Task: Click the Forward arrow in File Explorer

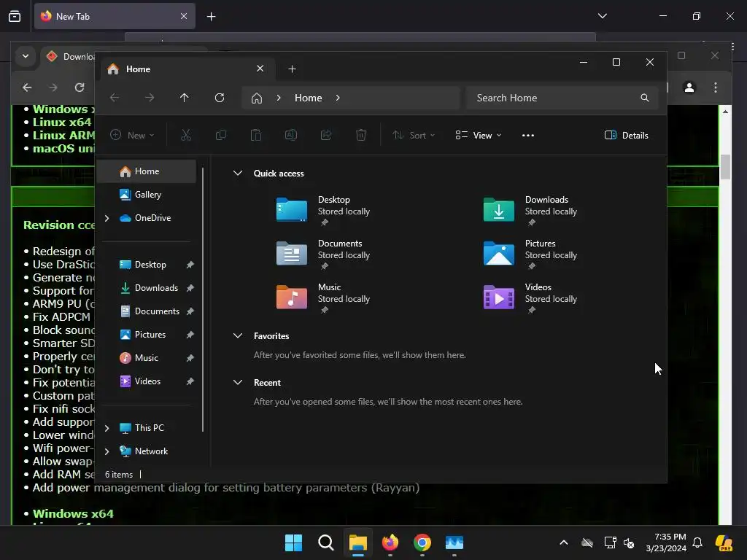Action: (x=150, y=98)
